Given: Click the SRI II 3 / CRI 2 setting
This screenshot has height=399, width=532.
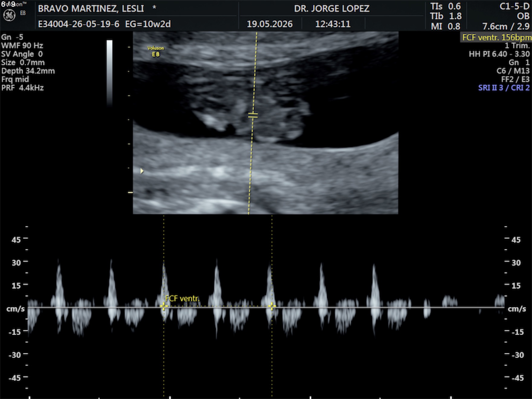Looking at the screenshot, I should coord(504,88).
